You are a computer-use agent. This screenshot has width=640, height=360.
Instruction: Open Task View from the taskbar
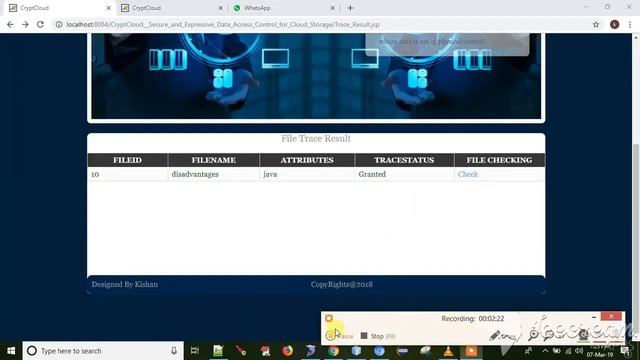click(195, 351)
